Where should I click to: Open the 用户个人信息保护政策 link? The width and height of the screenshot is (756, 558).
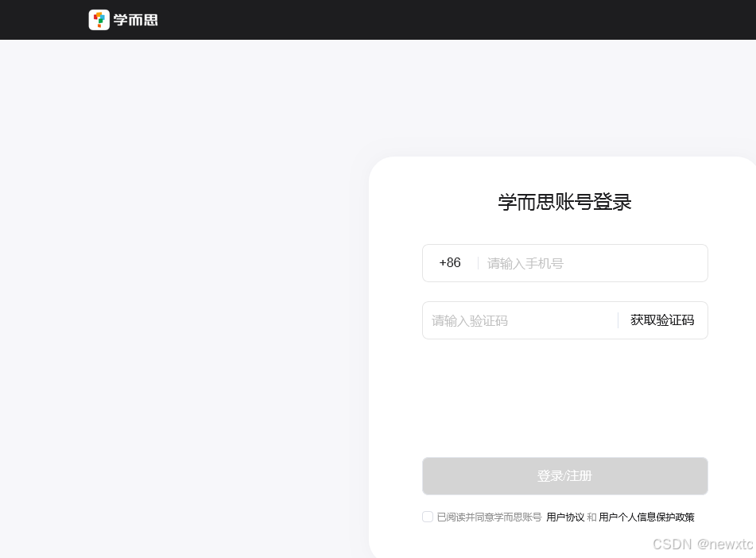point(646,517)
